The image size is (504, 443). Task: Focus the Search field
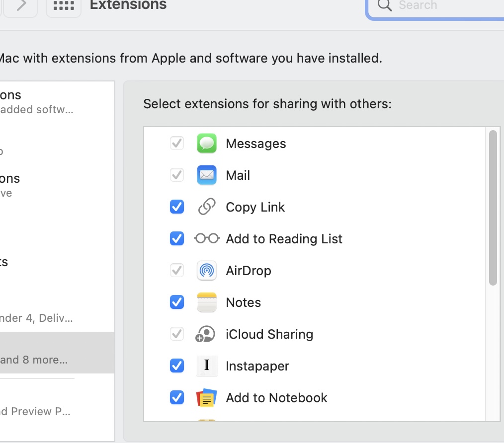[435, 8]
